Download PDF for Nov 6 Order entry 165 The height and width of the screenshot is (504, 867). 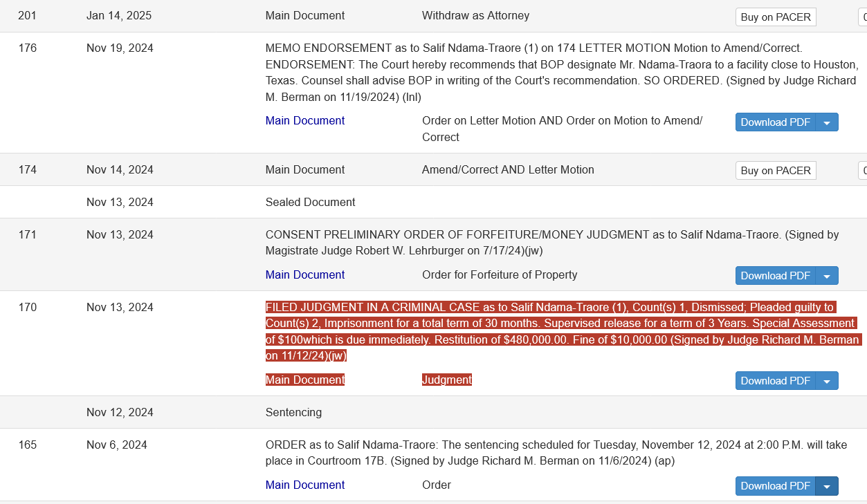(776, 486)
